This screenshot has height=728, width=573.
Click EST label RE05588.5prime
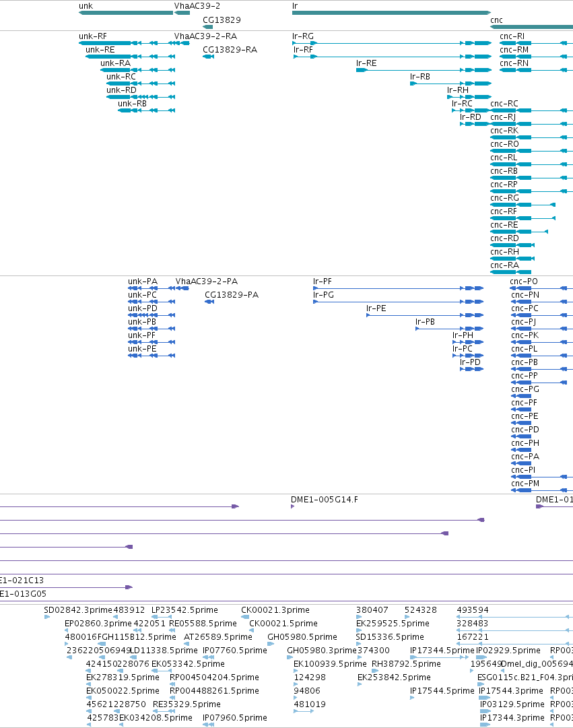coord(203,624)
